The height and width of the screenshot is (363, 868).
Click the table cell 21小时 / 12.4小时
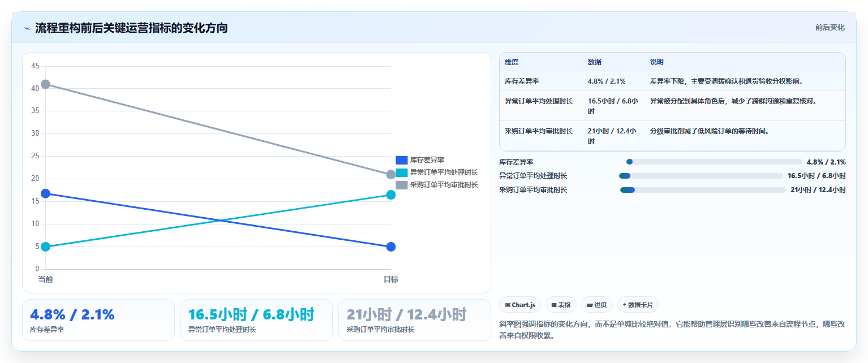click(x=612, y=136)
